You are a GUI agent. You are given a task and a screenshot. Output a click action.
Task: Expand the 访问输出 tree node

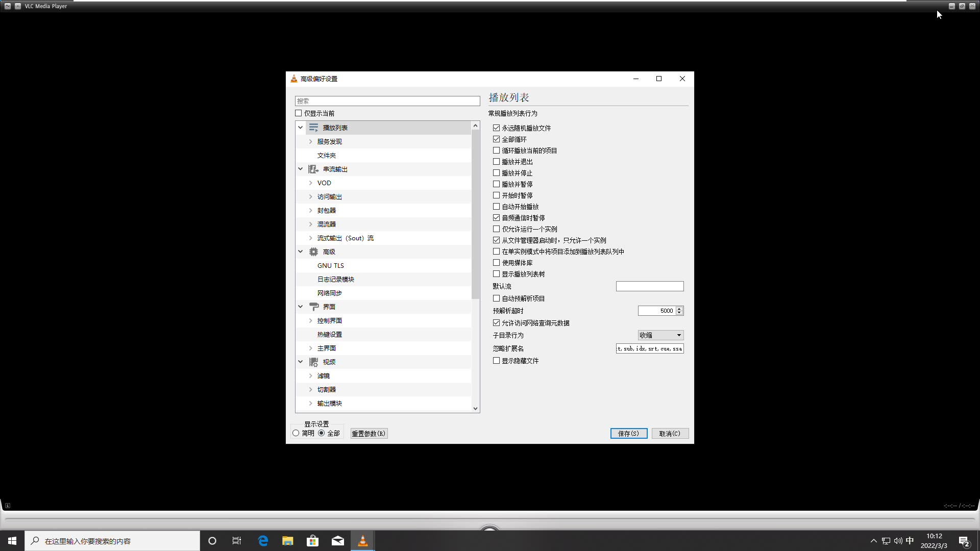click(310, 196)
